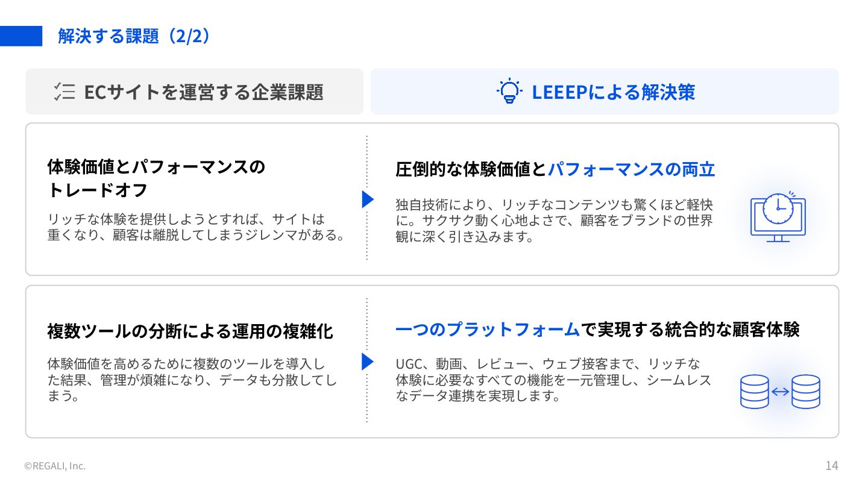868x488 pixels.
Task: Click heading 体験価値とパフォーマンスのトレードオフ
Action: (156, 178)
